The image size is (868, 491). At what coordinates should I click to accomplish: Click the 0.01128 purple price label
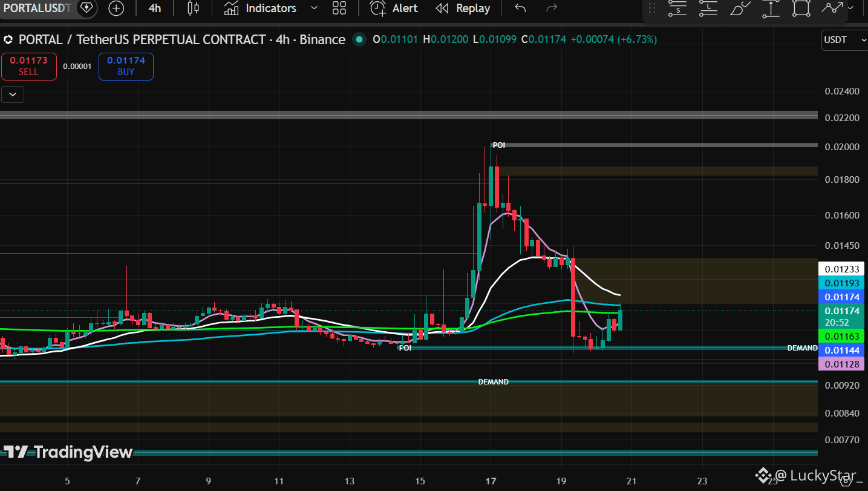click(x=841, y=364)
